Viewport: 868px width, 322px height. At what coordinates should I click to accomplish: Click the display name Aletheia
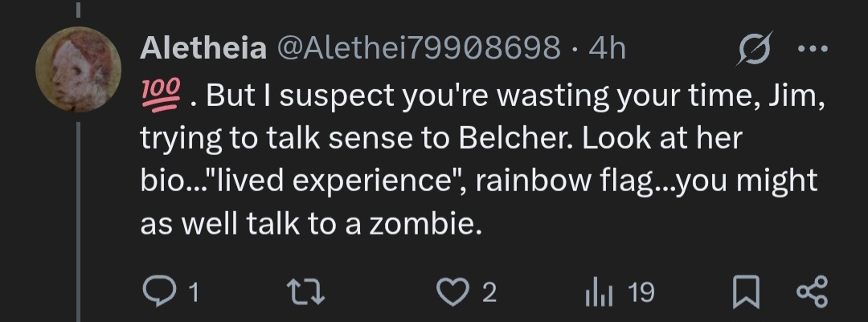(203, 50)
